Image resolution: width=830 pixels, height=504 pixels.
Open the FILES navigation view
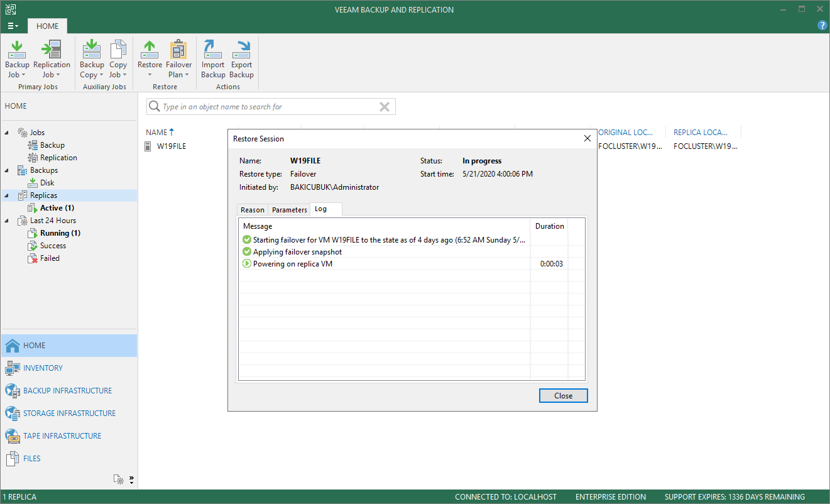[68, 459]
